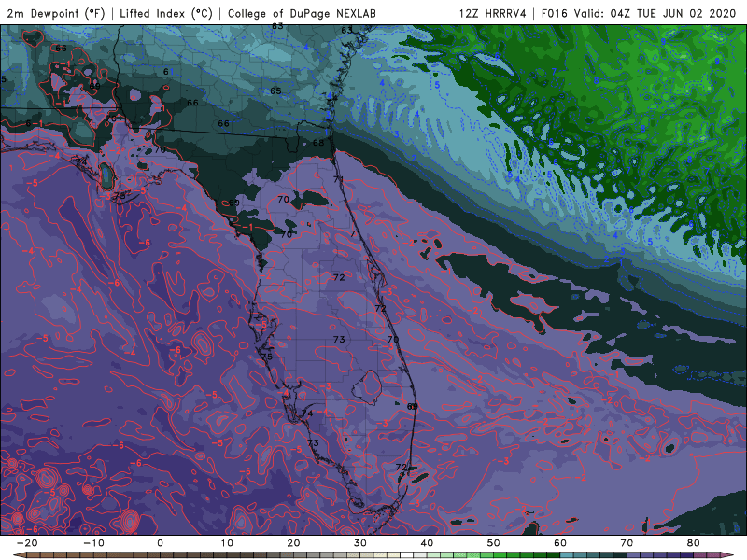The width and height of the screenshot is (747, 560).
Task: Click the "Valid: 04Z TUE JUN 02 2020" text
Action: (655, 13)
